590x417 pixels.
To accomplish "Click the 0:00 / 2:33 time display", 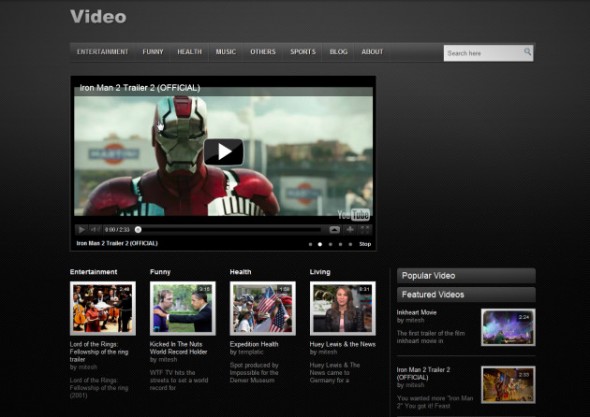I will coord(117,229).
